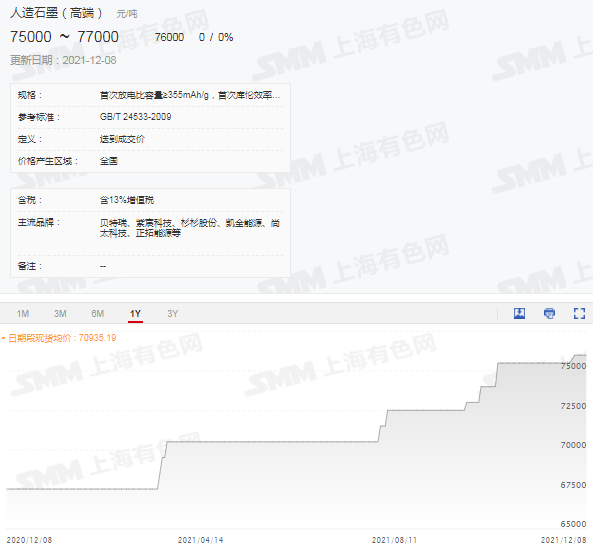Switch chart range to 3M
593x550 pixels.
pos(60,314)
